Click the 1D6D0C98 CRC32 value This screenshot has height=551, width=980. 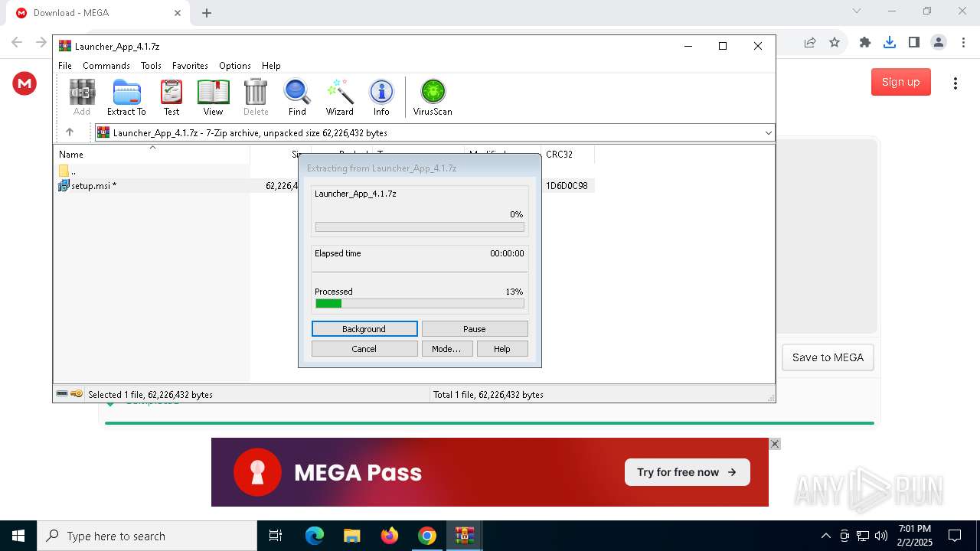click(567, 186)
